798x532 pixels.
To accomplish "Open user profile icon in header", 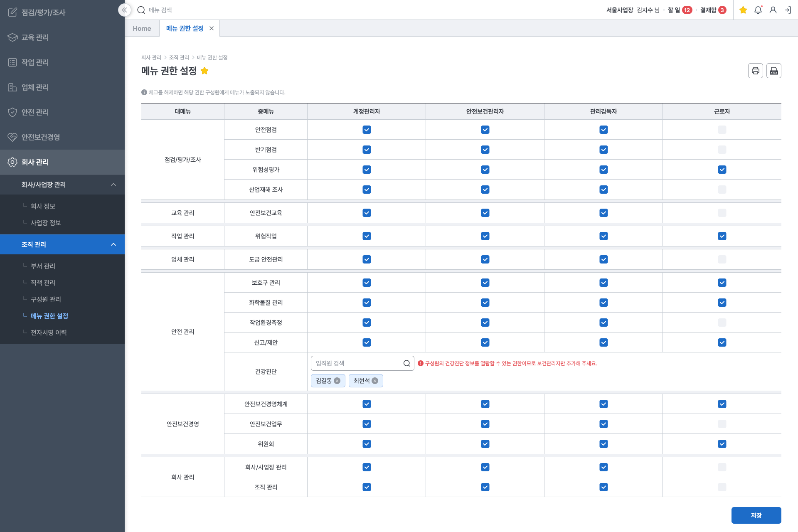I will 773,10.
